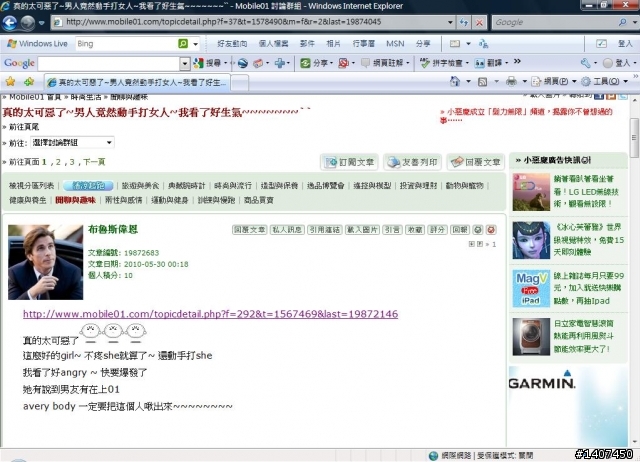
Task: Open the 投資與理財 category link
Action: coord(418,186)
